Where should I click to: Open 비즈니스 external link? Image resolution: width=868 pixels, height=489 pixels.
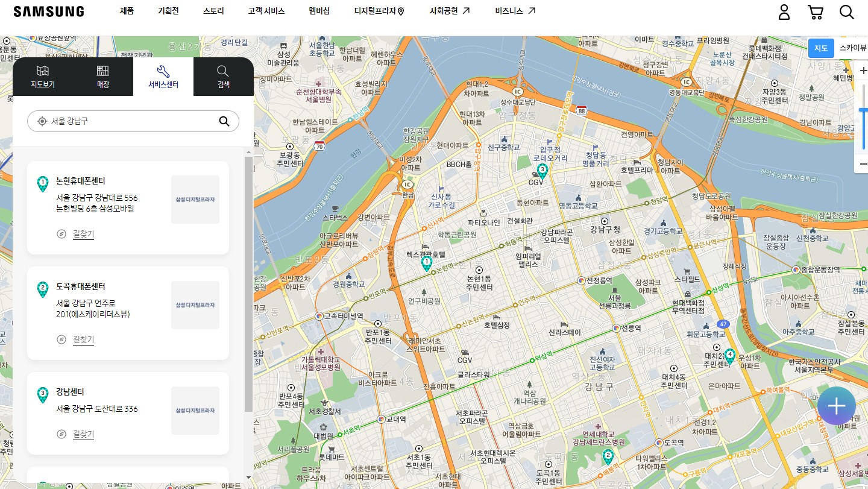515,11
